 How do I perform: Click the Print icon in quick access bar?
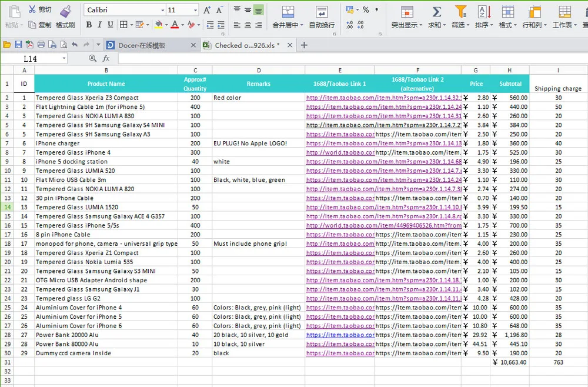(x=41, y=45)
